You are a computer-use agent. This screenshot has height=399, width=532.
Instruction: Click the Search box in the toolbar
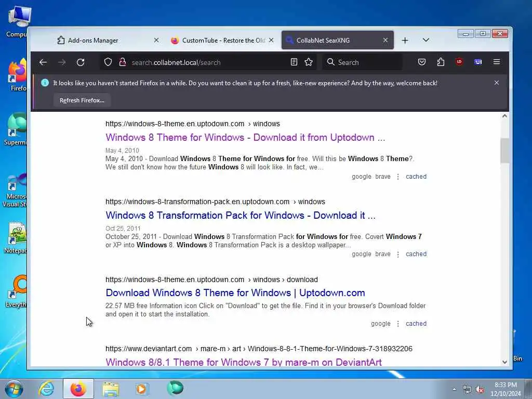click(362, 62)
